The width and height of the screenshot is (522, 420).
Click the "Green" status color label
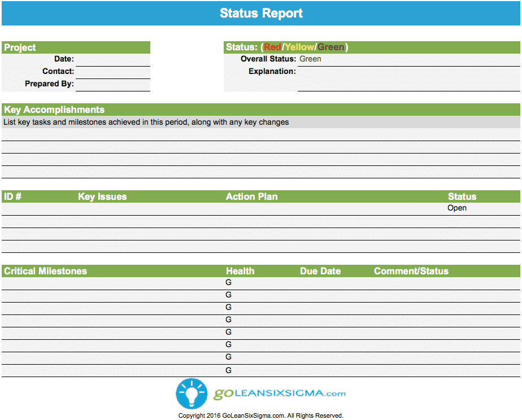coord(331,47)
